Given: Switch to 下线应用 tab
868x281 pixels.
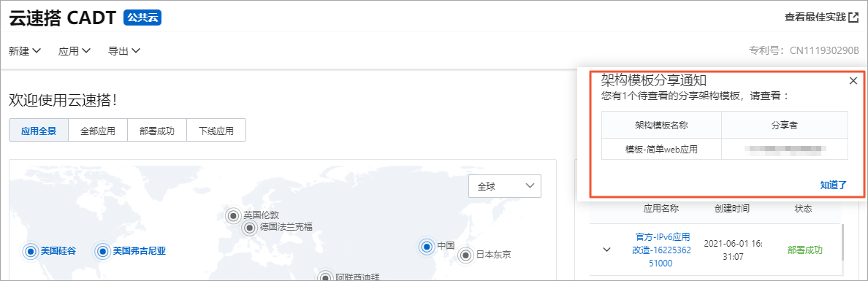Looking at the screenshot, I should [x=216, y=131].
